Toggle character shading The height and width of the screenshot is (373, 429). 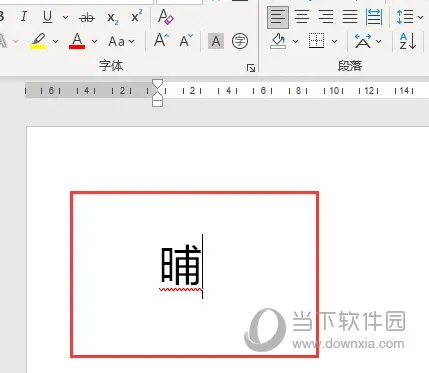pyautogui.click(x=216, y=41)
